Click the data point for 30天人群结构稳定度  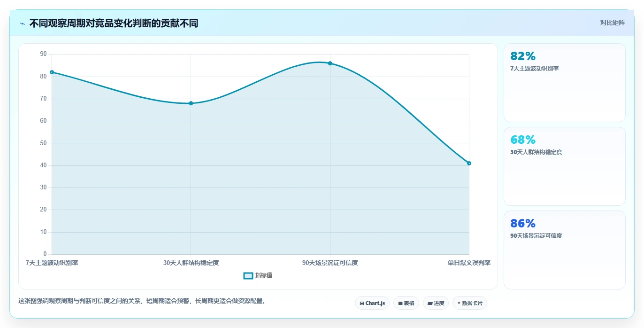(191, 103)
